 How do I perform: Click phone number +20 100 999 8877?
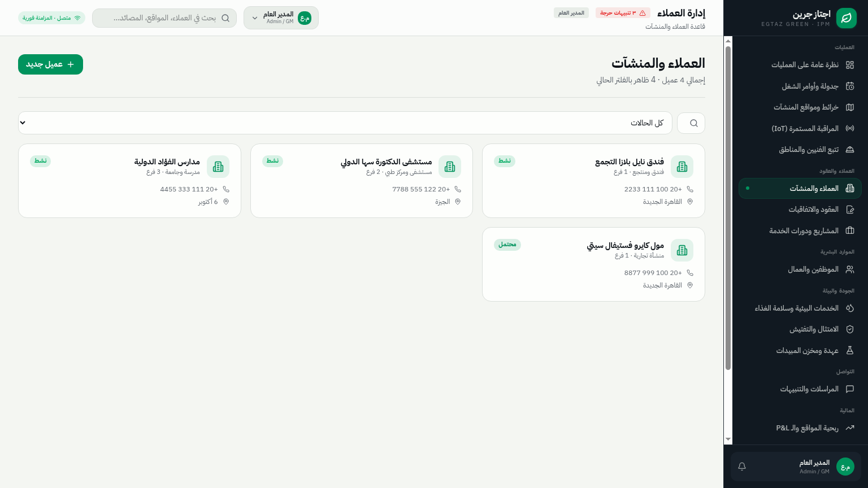click(x=653, y=273)
